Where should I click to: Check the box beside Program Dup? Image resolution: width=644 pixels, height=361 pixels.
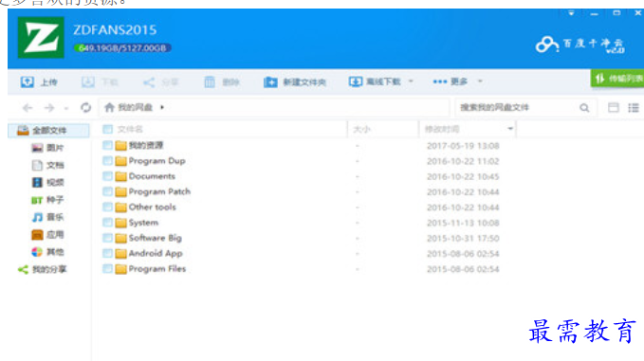[x=107, y=161]
